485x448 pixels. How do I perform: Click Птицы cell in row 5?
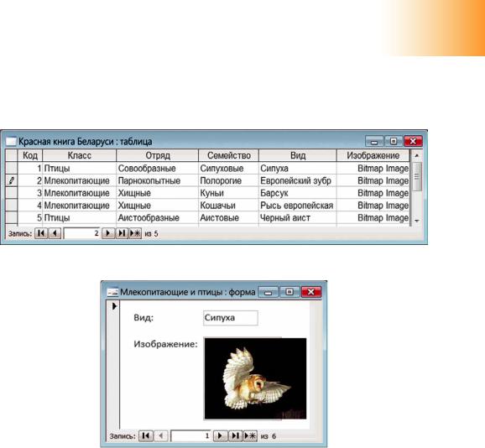click(x=79, y=217)
